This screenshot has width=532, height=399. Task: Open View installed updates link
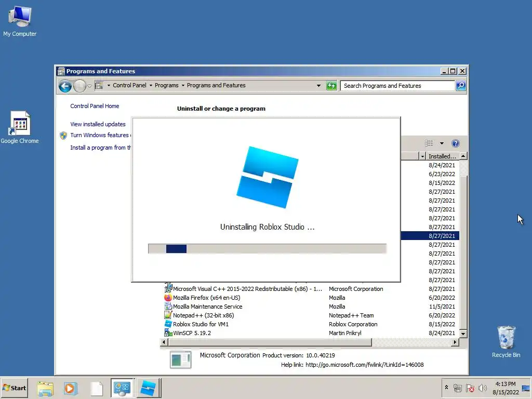pos(98,124)
